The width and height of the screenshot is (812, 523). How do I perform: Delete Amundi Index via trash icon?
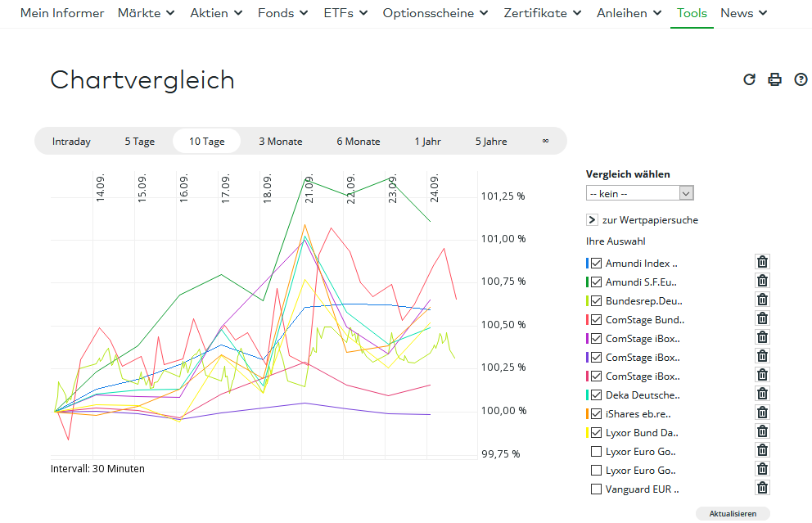tap(762, 261)
